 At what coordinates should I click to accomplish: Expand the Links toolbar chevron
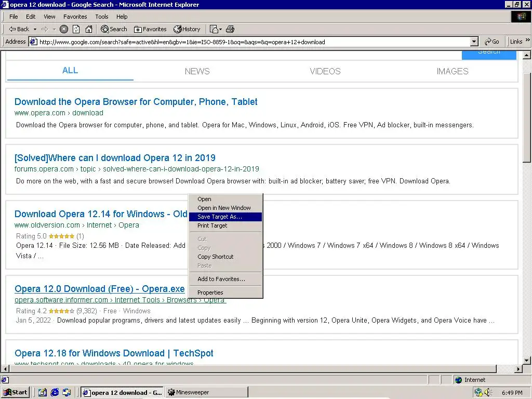[x=528, y=40]
